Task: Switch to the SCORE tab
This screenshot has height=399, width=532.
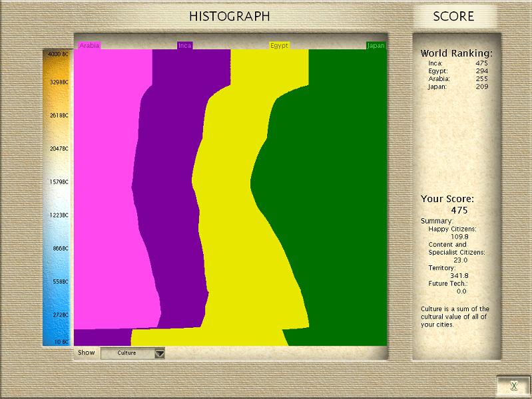Action: click(x=453, y=16)
